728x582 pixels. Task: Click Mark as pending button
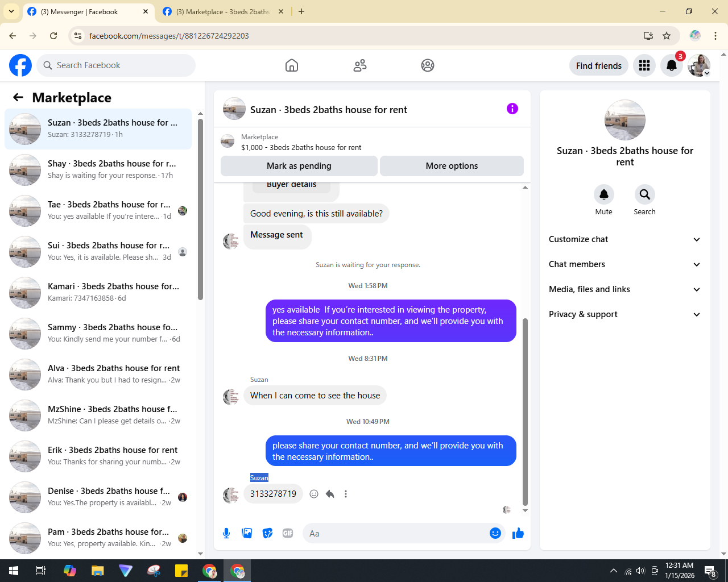299,166
